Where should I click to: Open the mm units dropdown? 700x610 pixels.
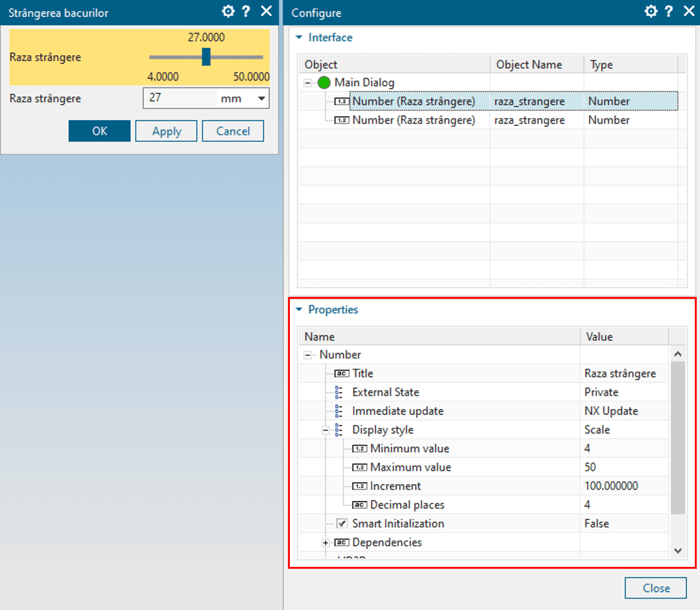(261, 98)
